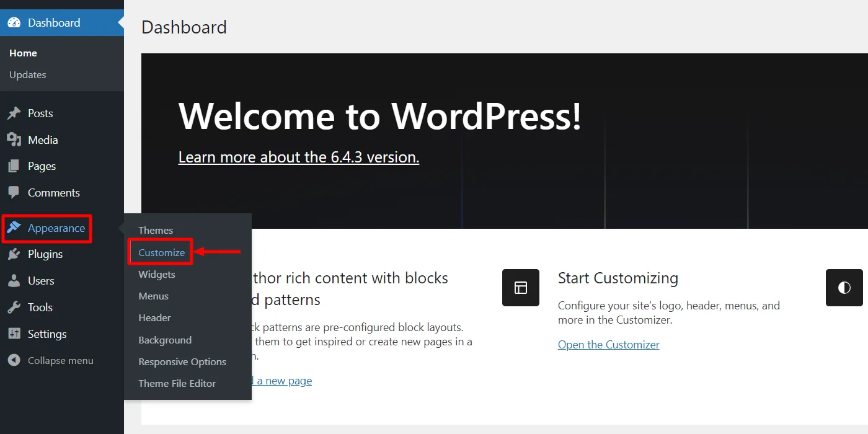Viewport: 868px width, 434px height.
Task: Click the Pages stacked-sheets icon
Action: click(14, 166)
